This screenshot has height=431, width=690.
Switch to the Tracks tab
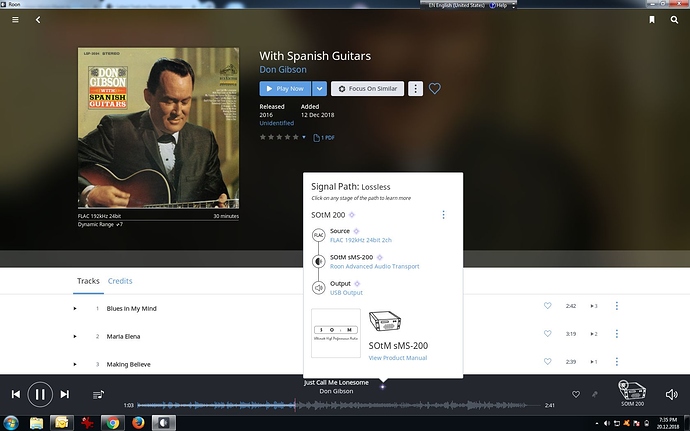pos(88,281)
